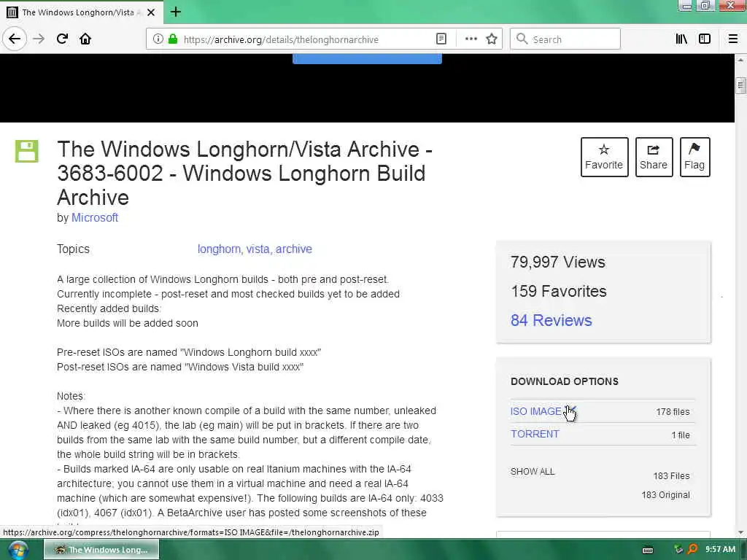Bookmark this page with the star
This screenshot has height=560, width=747.
(x=492, y=39)
